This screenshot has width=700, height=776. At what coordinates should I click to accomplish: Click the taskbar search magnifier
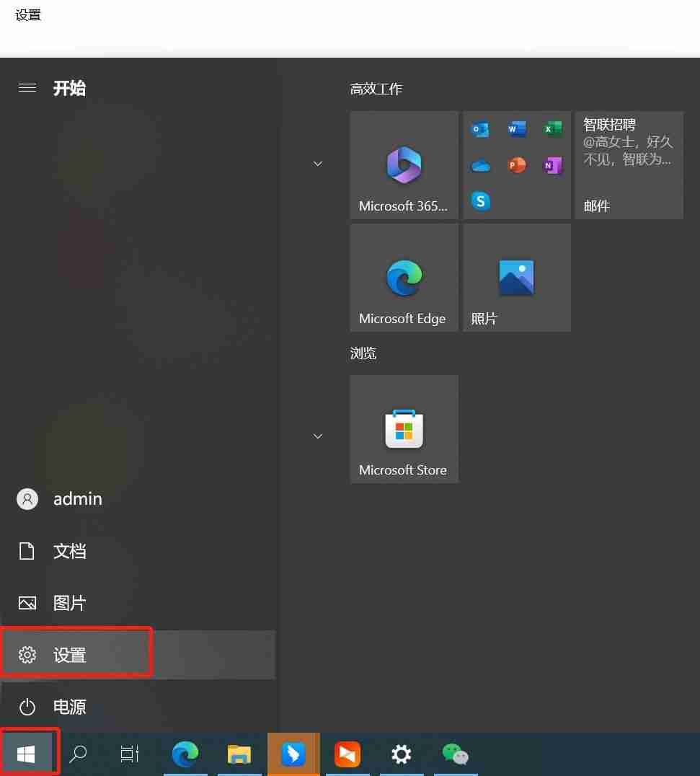click(77, 754)
